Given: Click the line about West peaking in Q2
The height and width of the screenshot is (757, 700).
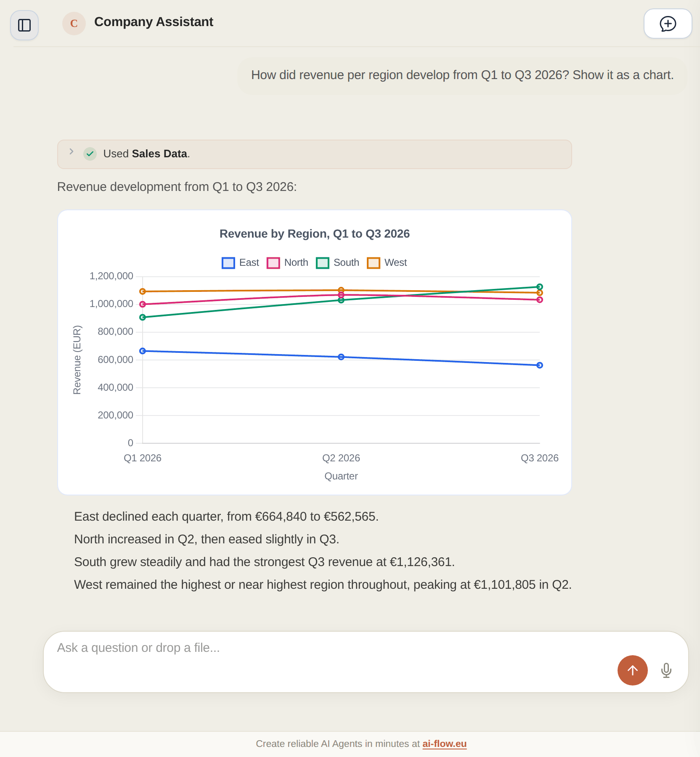Looking at the screenshot, I should click(323, 585).
